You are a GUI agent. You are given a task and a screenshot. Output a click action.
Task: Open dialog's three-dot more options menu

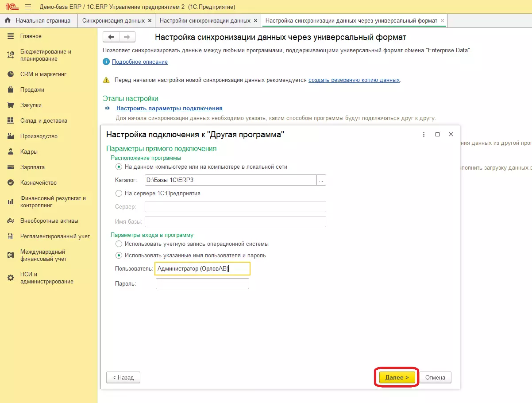pyautogui.click(x=424, y=134)
